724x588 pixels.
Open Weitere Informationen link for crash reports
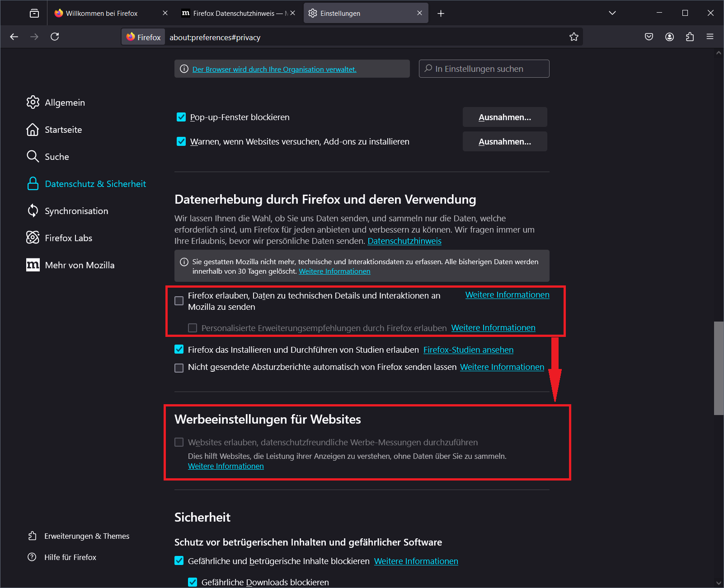pos(502,367)
